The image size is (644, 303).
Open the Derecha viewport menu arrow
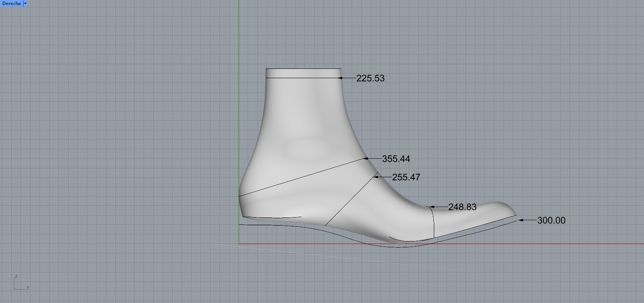pyautogui.click(x=25, y=3)
